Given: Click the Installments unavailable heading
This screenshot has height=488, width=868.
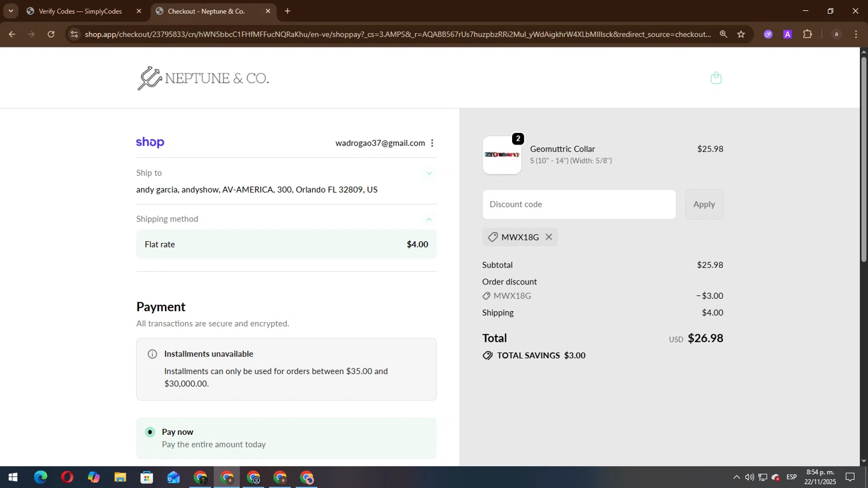Looking at the screenshot, I should tap(209, 354).
